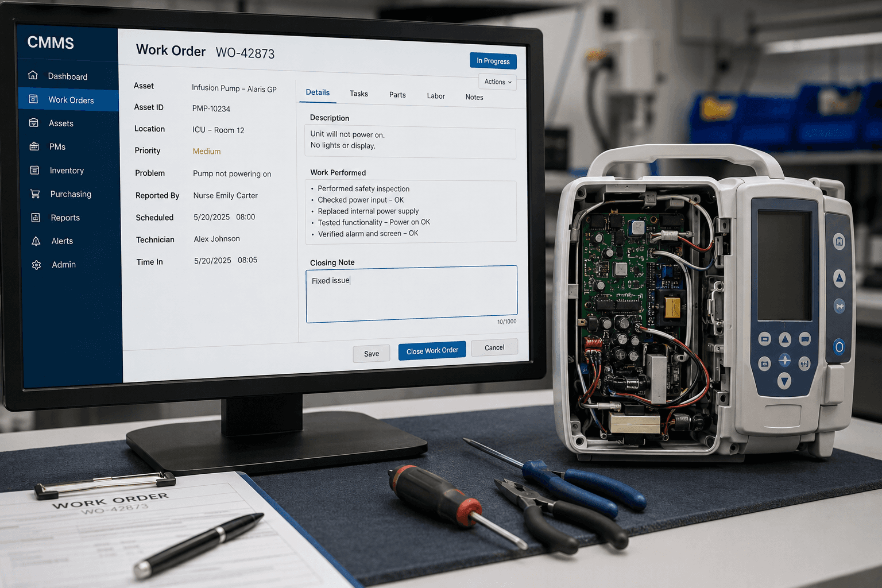Expand the Actions dropdown

[x=497, y=82]
